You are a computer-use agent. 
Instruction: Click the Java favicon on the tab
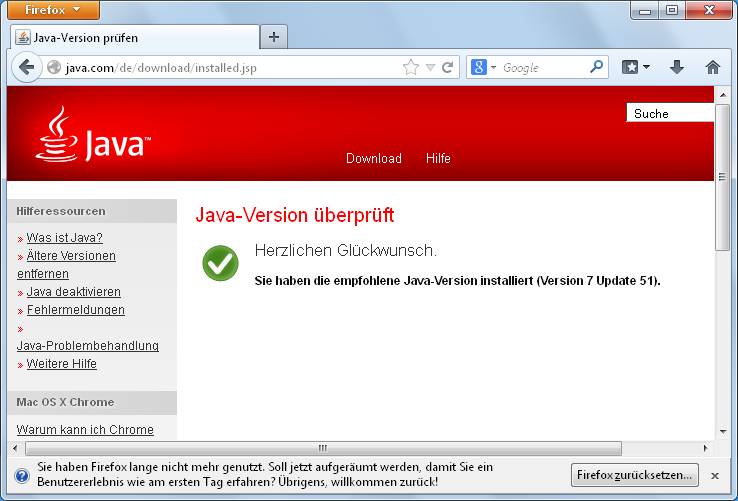23,37
